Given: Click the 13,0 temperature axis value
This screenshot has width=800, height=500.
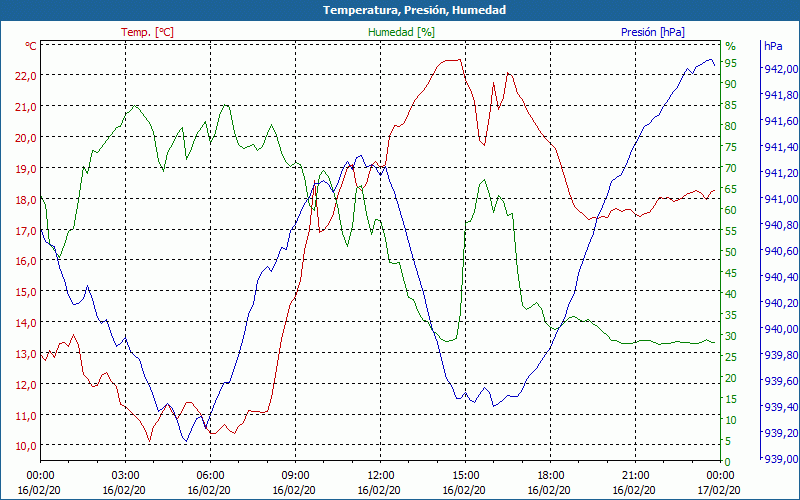Looking at the screenshot, I should (27, 354).
